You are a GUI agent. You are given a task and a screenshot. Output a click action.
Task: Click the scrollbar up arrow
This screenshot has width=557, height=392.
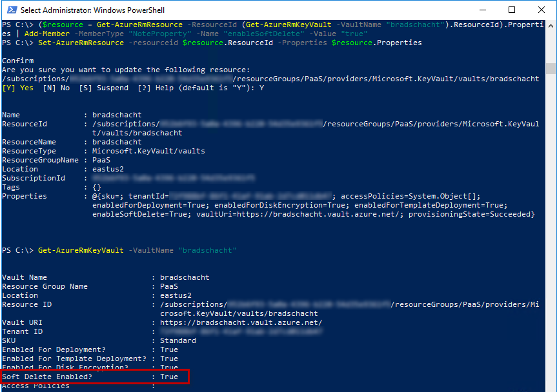pyautogui.click(x=551, y=26)
